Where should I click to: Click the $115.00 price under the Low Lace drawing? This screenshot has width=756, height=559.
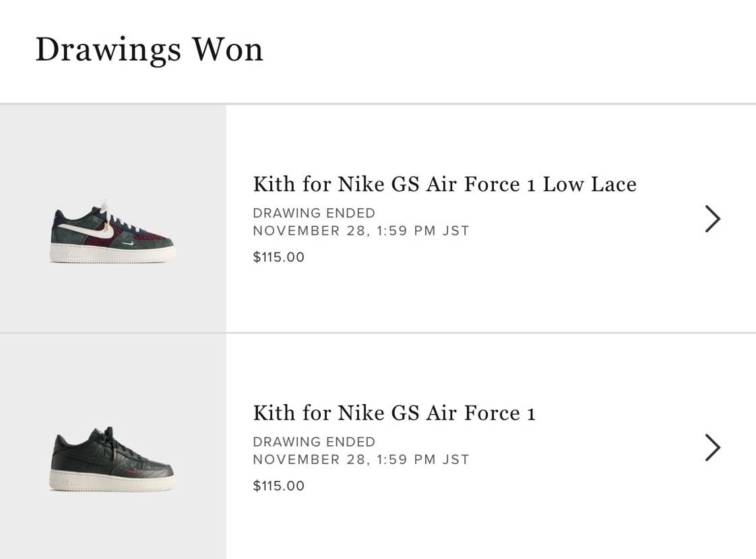pos(278,257)
